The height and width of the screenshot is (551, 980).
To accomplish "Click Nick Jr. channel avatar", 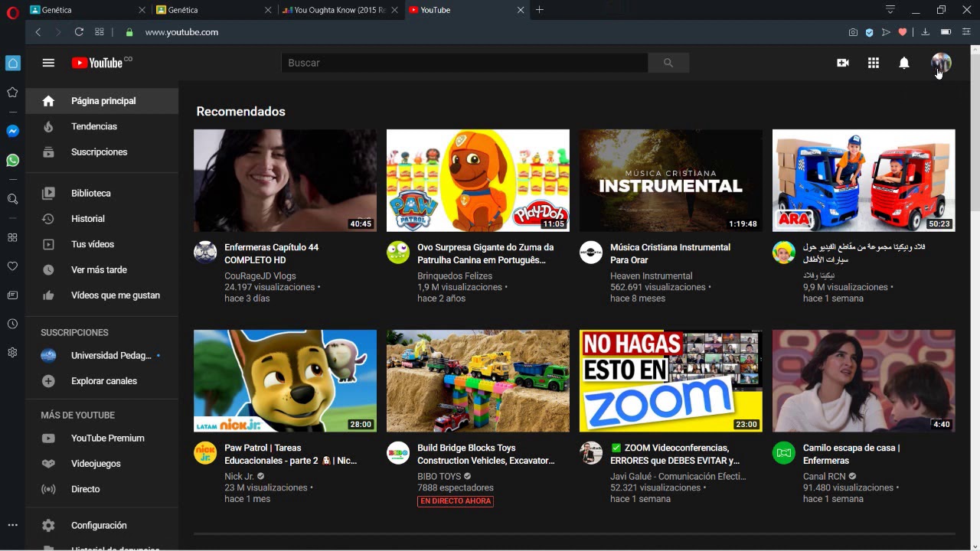I will click(205, 452).
